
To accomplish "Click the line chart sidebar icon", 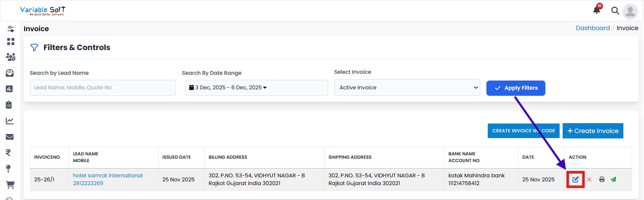I will [10, 121].
